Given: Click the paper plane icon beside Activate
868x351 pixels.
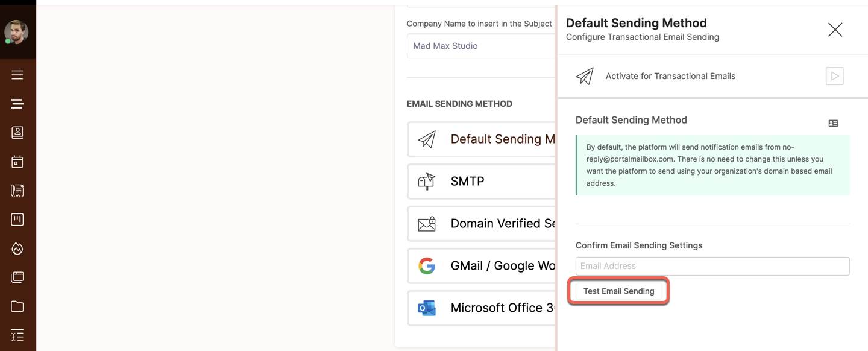Looking at the screenshot, I should pos(585,76).
